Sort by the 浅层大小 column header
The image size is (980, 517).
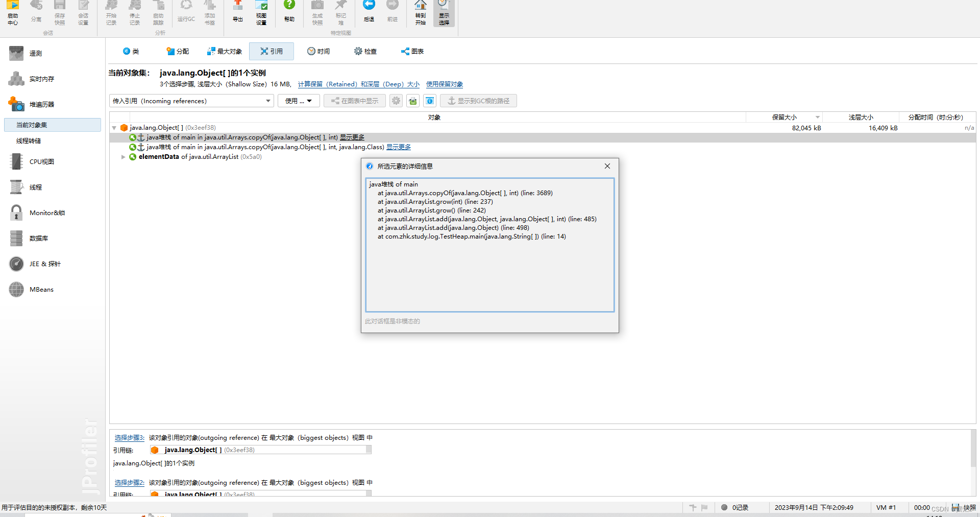[x=861, y=117]
